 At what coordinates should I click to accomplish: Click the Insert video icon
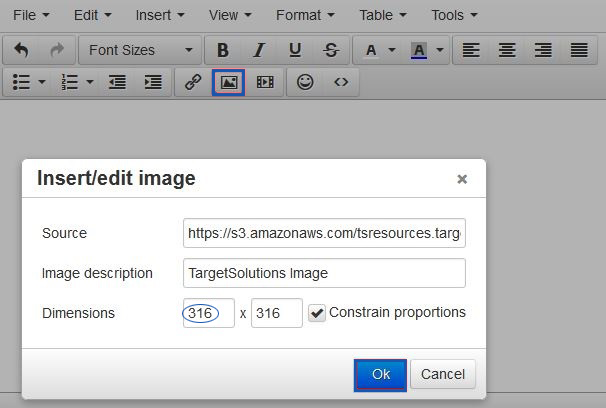tap(264, 83)
